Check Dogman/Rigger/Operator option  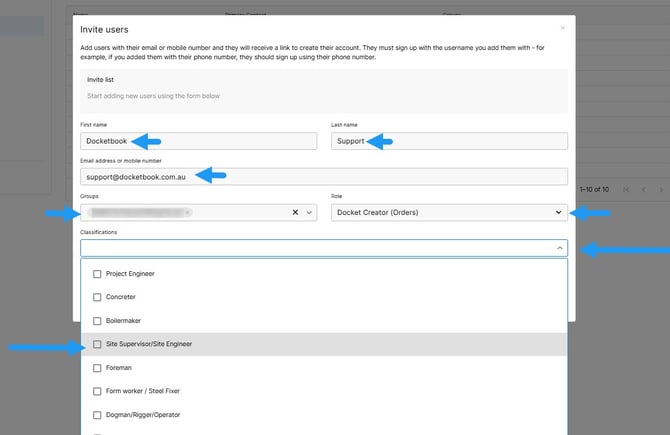click(x=97, y=415)
